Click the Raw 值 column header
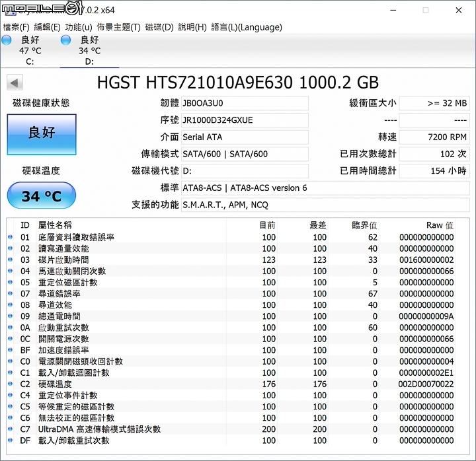476x461 pixels. coord(440,225)
